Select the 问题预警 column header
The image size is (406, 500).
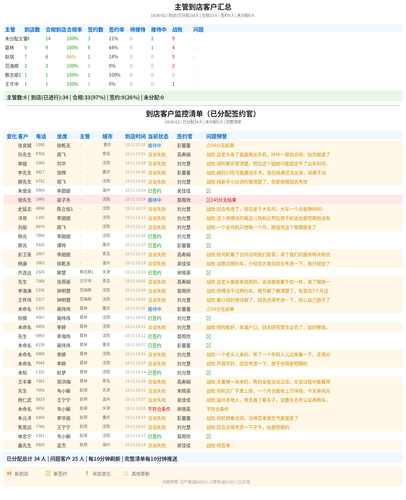(216, 136)
